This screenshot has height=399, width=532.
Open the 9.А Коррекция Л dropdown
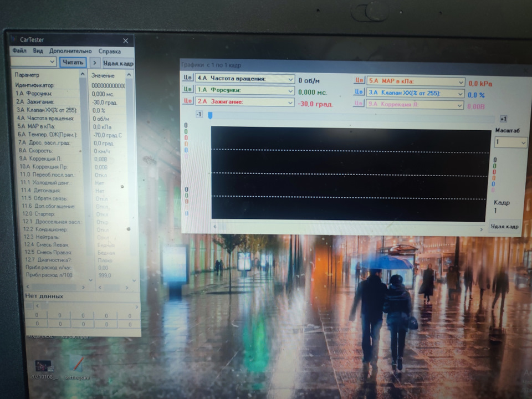[x=415, y=105]
